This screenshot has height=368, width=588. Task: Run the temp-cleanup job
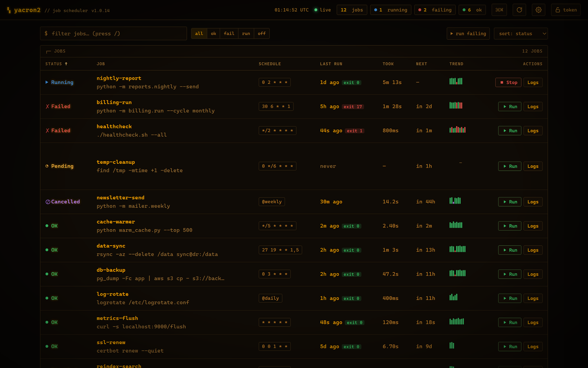pos(510,166)
